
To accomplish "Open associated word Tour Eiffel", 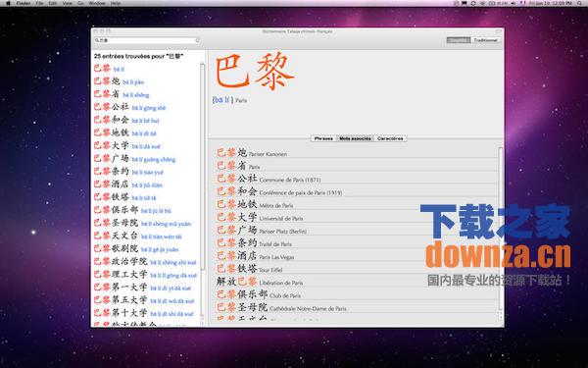I will point(249,269).
